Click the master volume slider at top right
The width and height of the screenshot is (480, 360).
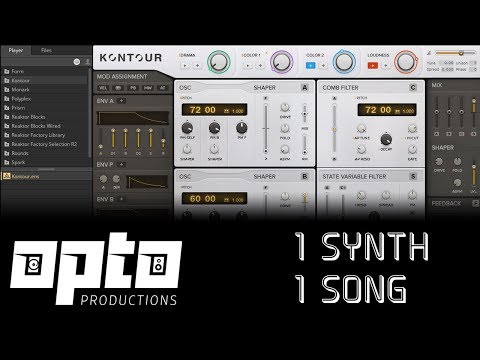[455, 53]
